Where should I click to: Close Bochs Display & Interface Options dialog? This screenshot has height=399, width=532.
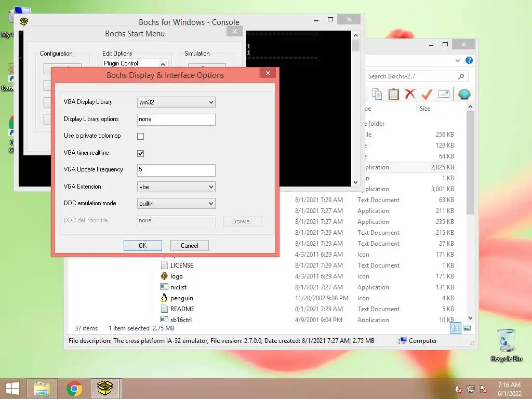click(268, 73)
